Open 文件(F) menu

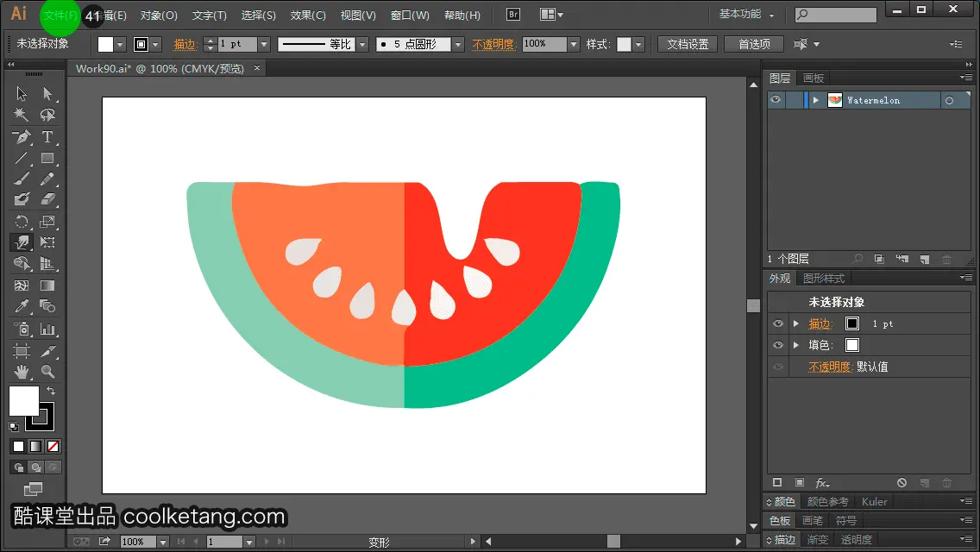click(x=60, y=15)
